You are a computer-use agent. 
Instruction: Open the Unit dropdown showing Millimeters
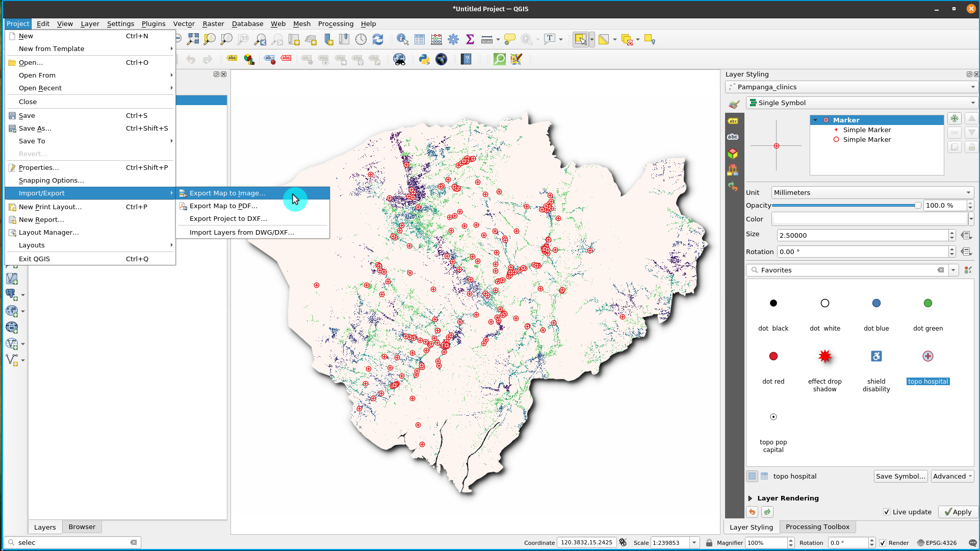tap(968, 192)
